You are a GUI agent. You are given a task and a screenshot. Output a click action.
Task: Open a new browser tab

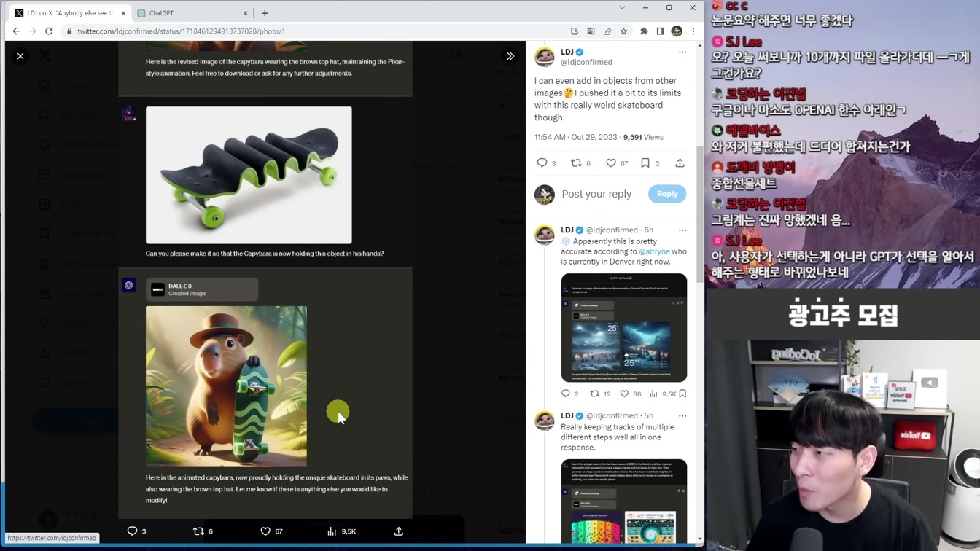click(x=265, y=13)
